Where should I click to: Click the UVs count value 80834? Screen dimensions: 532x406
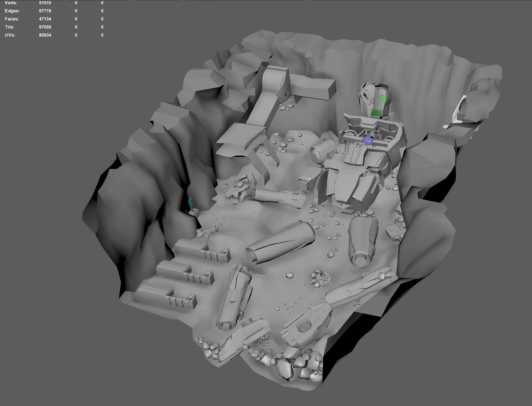45,35
